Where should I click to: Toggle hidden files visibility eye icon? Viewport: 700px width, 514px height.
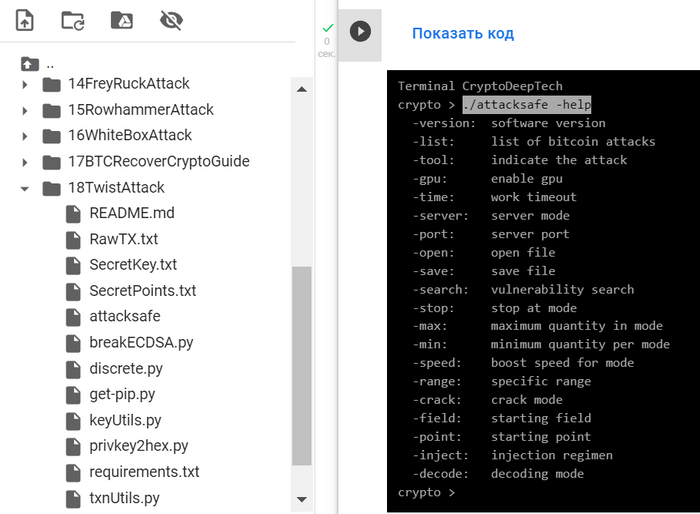click(171, 21)
